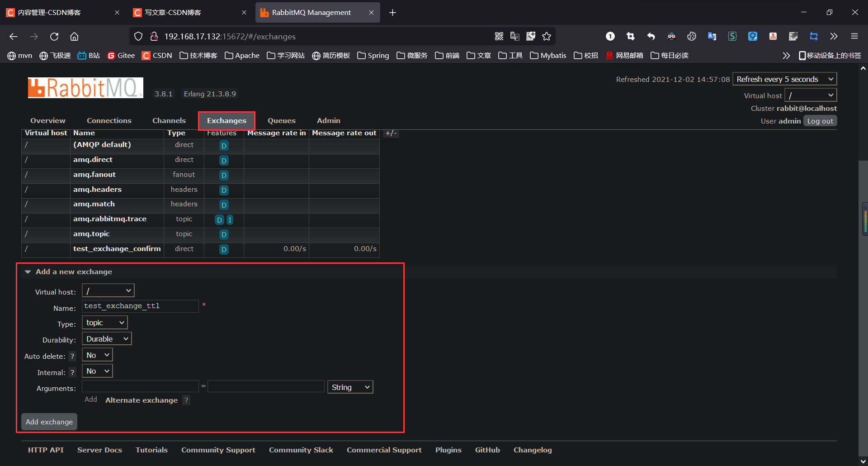The width and height of the screenshot is (868, 466).
Task: Open the Arguments String type dropdown
Action: pos(350,387)
